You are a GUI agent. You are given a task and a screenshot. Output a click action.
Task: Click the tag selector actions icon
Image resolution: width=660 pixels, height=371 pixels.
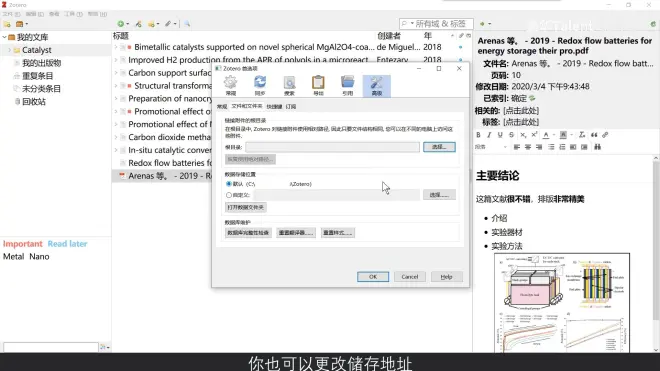(x=104, y=347)
